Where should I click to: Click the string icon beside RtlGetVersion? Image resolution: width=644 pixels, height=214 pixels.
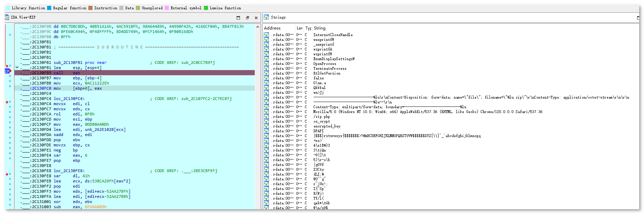266,73
